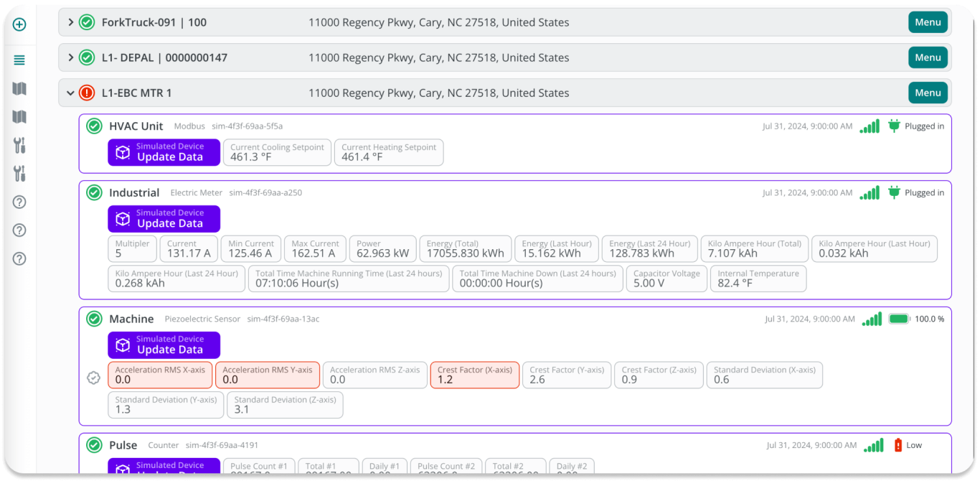
Task: Click green status check for ForkTruck-091
Action: click(87, 22)
